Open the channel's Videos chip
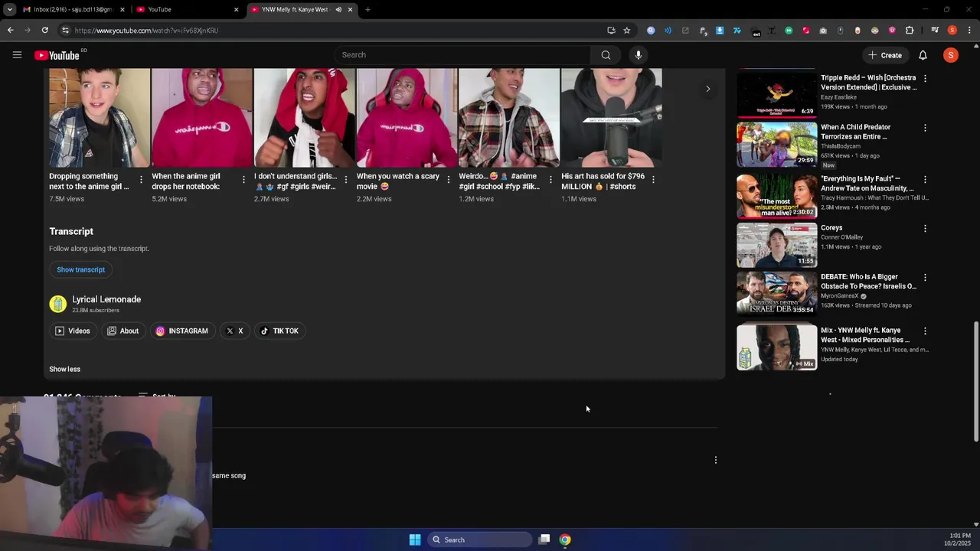The width and height of the screenshot is (980, 551). 73,331
